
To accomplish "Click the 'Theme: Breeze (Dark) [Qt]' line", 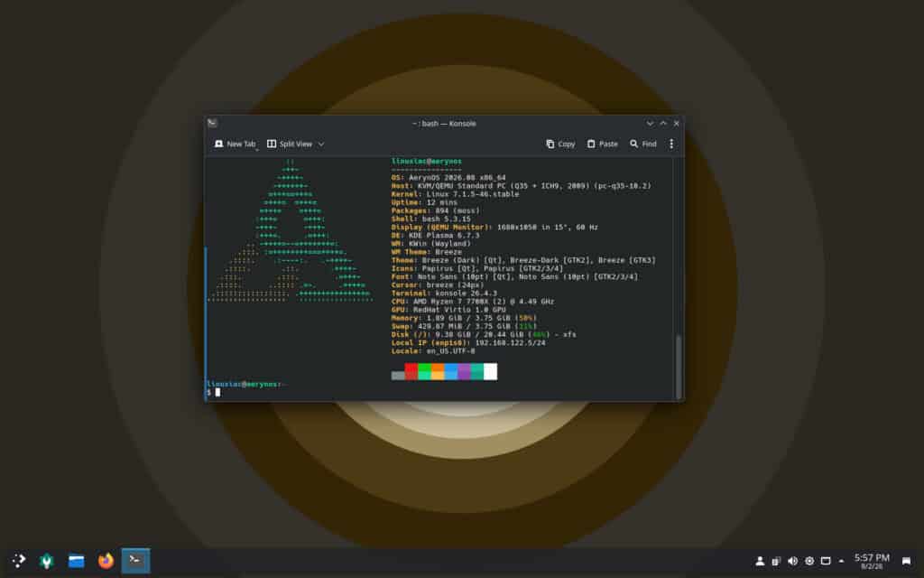I will pos(523,260).
